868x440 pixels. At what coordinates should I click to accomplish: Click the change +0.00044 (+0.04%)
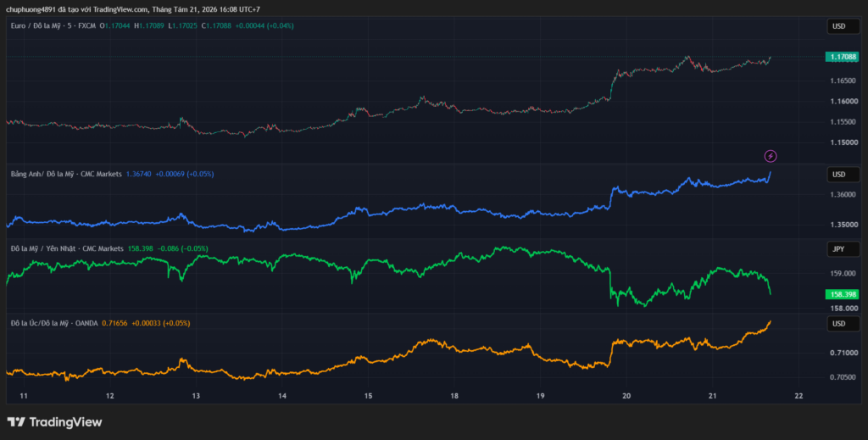(x=264, y=25)
